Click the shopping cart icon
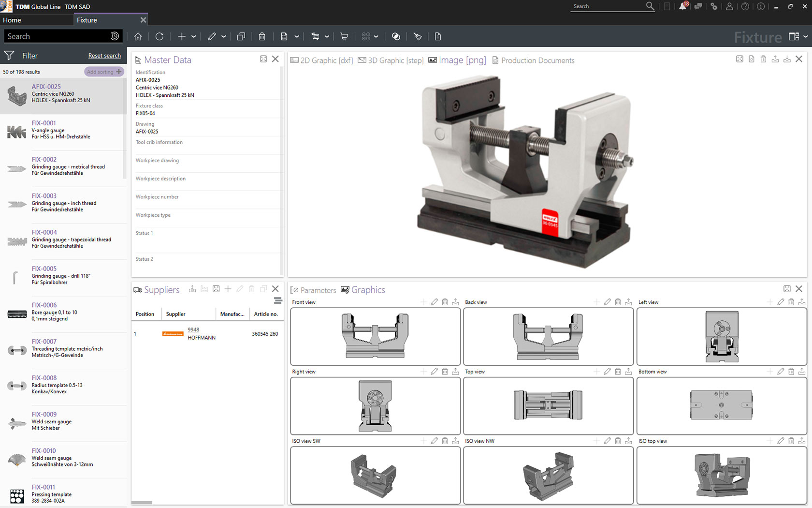This screenshot has height=508, width=812. [x=344, y=36]
